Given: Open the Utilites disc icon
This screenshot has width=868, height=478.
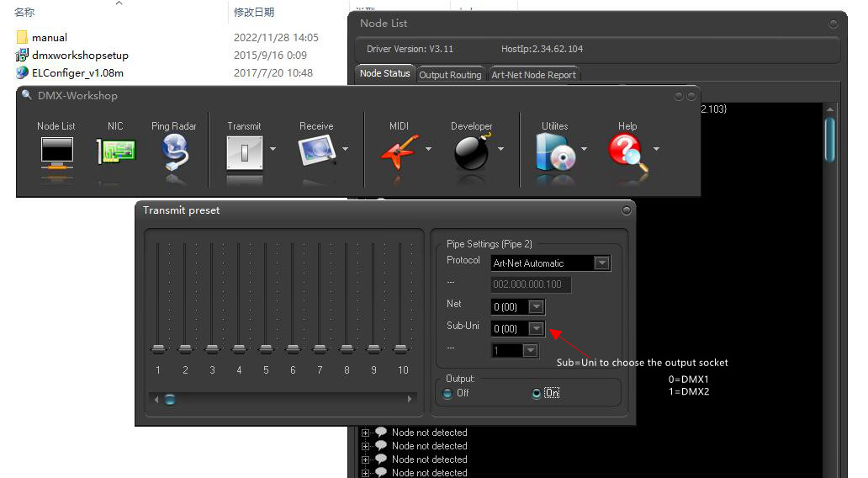Looking at the screenshot, I should (555, 151).
